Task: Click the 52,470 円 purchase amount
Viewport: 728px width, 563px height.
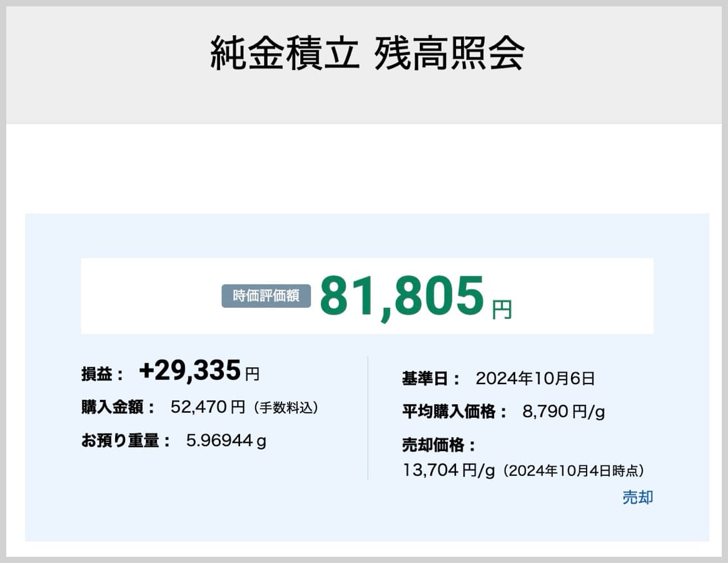Action: 208,408
